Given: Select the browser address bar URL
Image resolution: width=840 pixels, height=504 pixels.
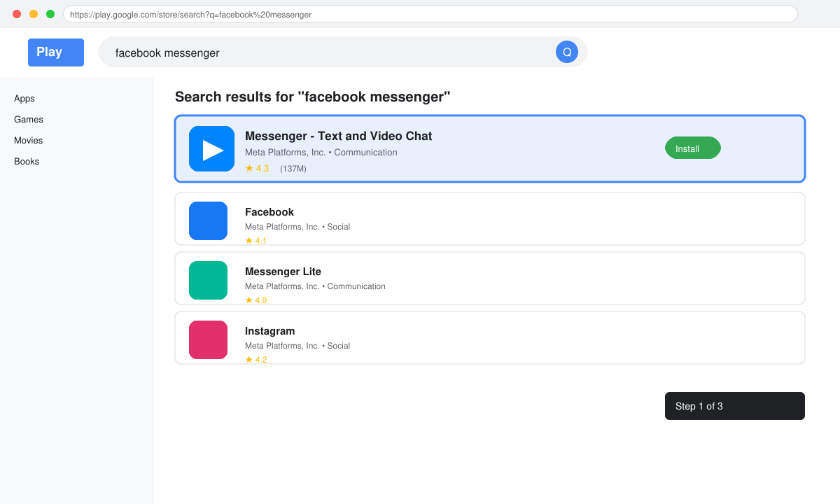Looking at the screenshot, I should (x=430, y=14).
